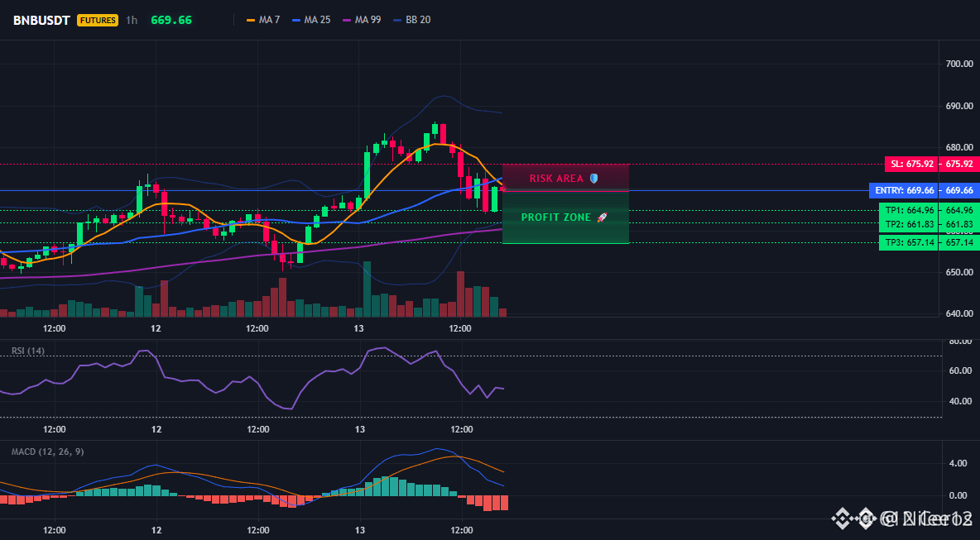Click the 640.00 price axis label

[960, 314]
